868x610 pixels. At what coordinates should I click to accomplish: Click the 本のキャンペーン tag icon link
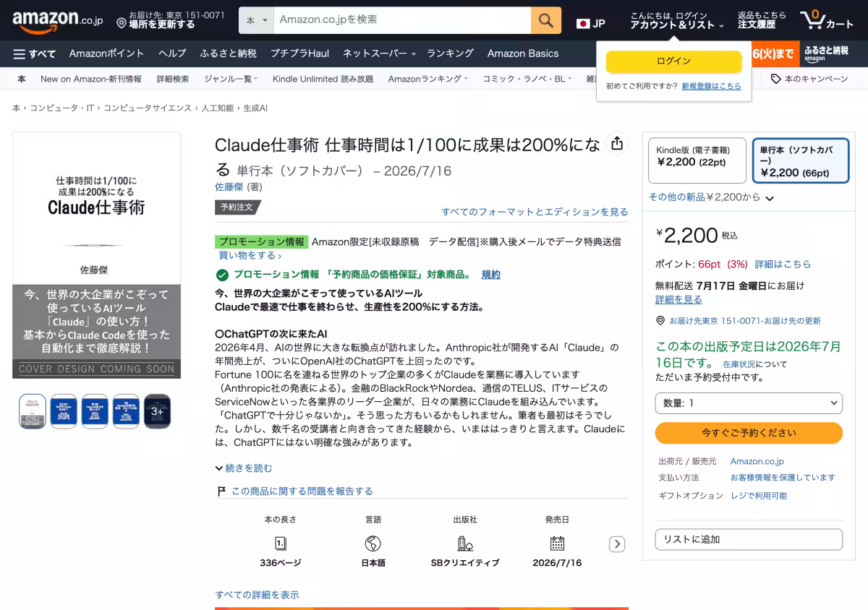click(809, 79)
